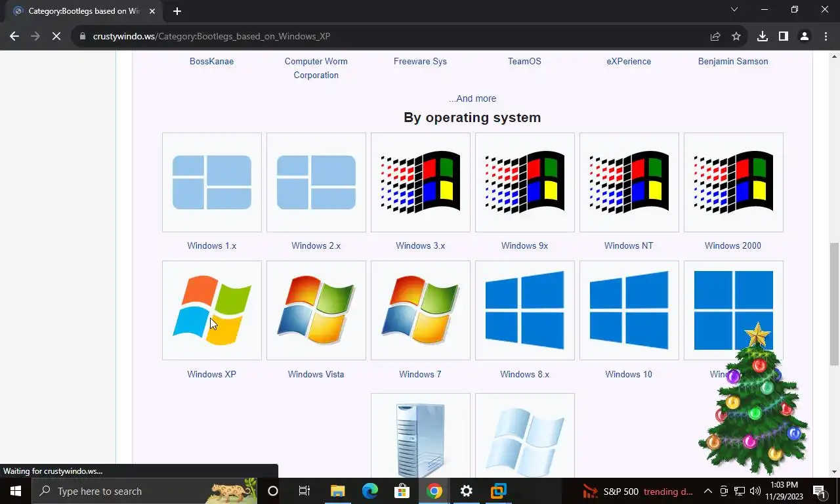This screenshot has height=504, width=840.
Task: Open the Windows NT text link
Action: tap(629, 245)
